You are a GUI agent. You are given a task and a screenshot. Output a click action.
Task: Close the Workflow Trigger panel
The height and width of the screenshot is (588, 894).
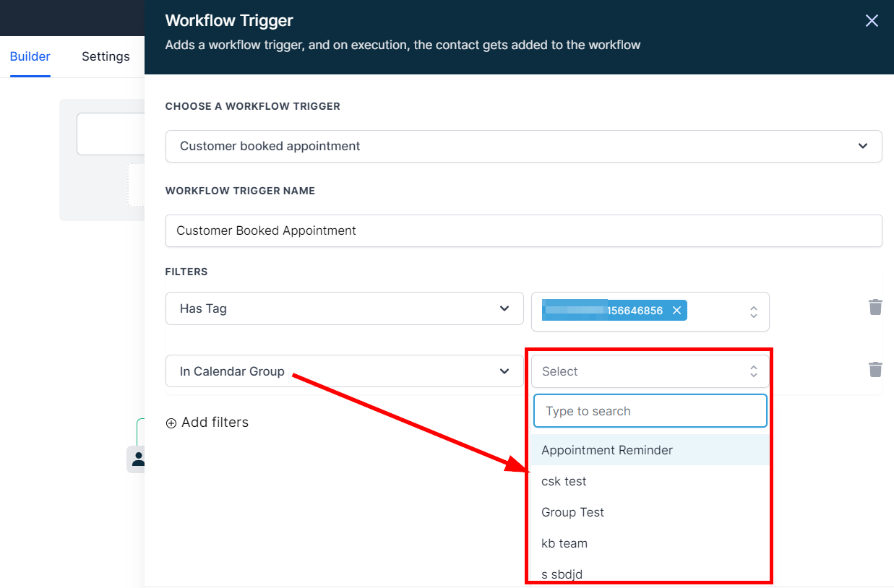tap(872, 21)
